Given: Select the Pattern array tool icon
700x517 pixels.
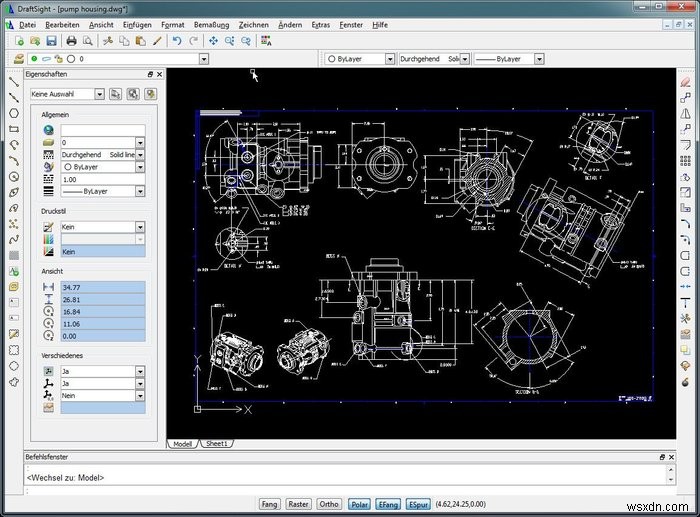Looking at the screenshot, I should [x=685, y=161].
